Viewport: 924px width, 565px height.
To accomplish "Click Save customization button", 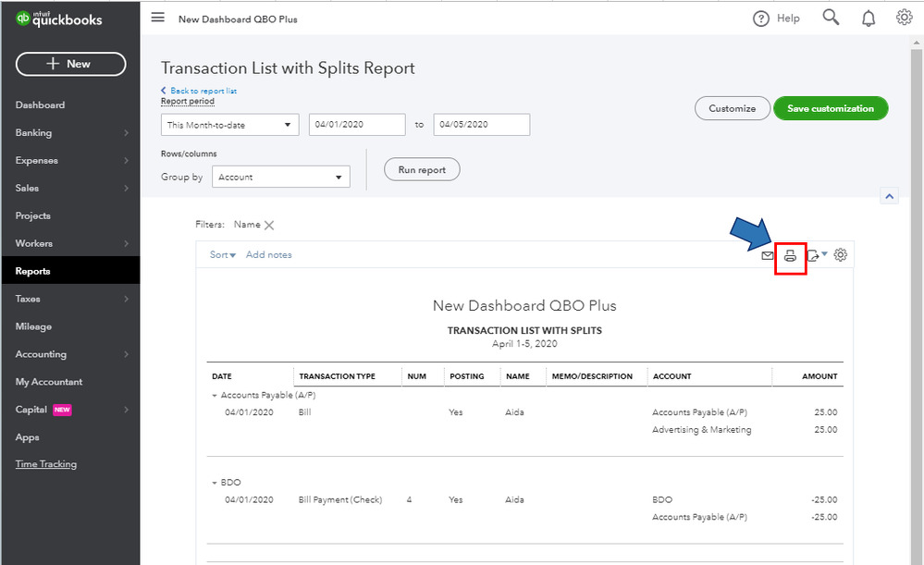I will coord(830,108).
